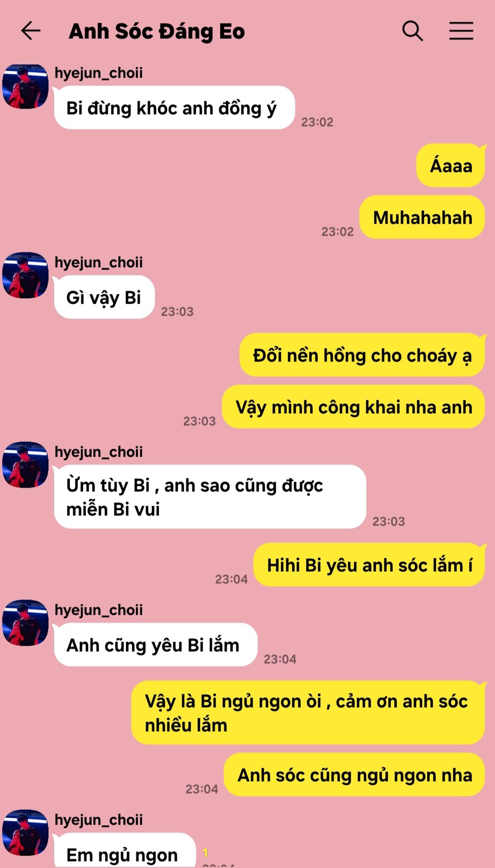Select the 'Bi đừng khóc anh đồng ý' bubble
Image resolution: width=495 pixels, height=868 pixels.
click(x=174, y=108)
